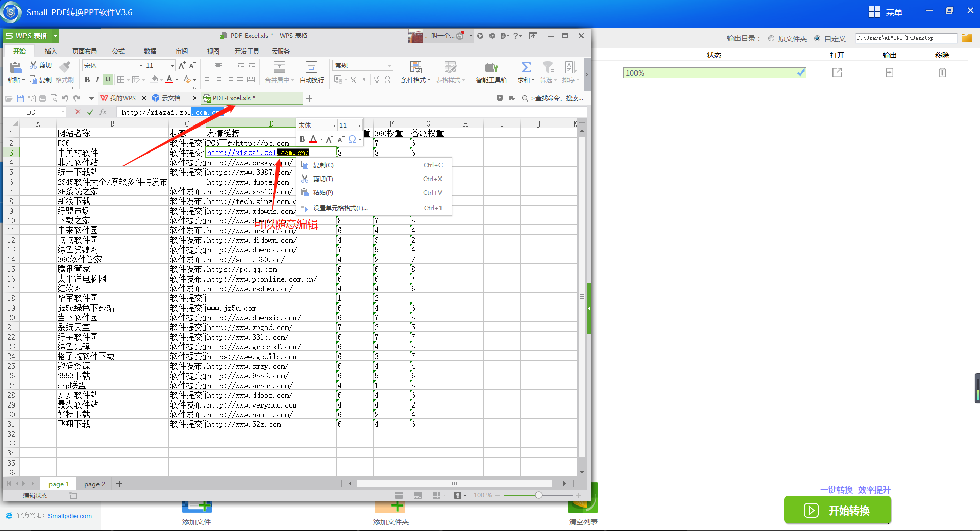This screenshot has height=531, width=980.
Task: Select the 自定义 radio option
Action: pyautogui.click(x=817, y=38)
